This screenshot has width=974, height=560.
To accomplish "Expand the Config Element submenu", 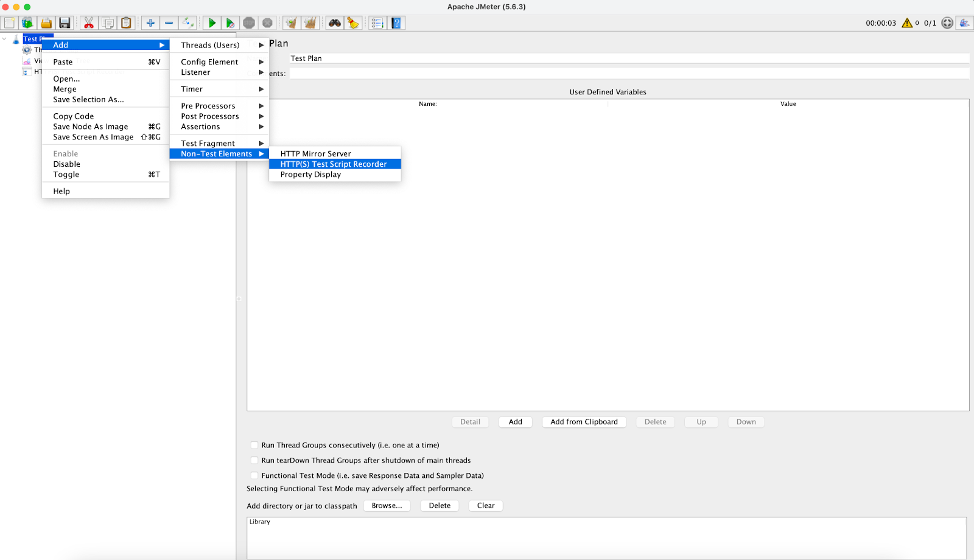I will coord(219,62).
